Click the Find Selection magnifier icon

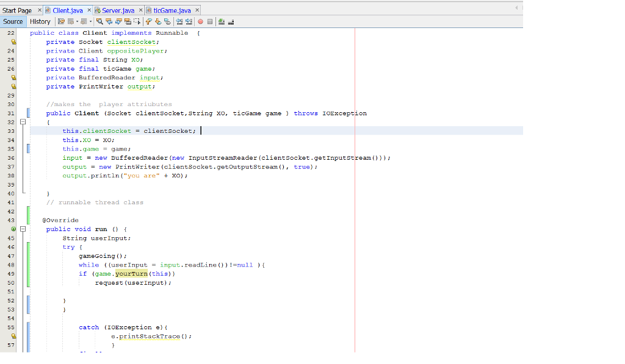click(x=98, y=21)
